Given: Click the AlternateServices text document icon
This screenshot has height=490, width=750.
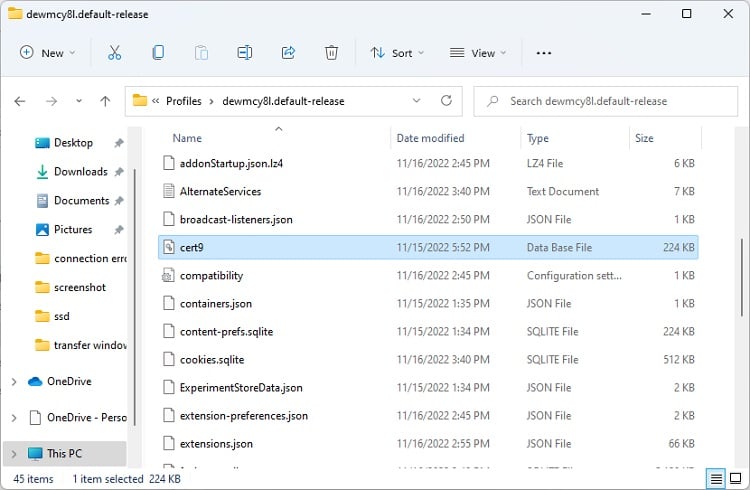Looking at the screenshot, I should point(168,191).
